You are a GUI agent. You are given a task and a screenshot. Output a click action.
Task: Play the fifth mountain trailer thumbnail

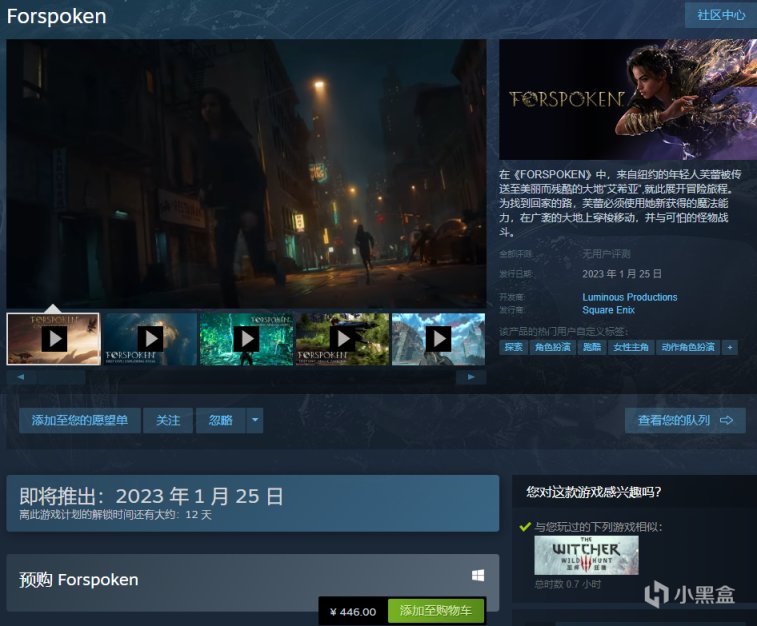click(438, 339)
